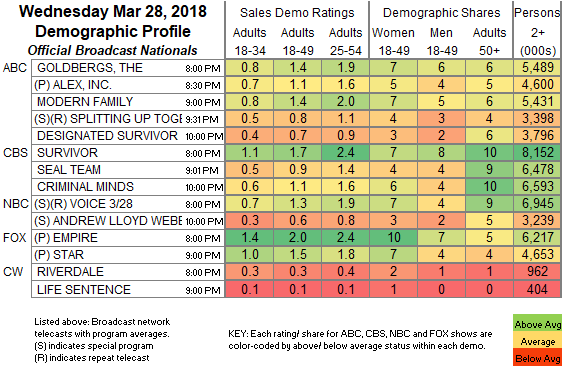Click the LIFE SENTENCE program name
The width and height of the screenshot is (562, 366).
tap(84, 289)
